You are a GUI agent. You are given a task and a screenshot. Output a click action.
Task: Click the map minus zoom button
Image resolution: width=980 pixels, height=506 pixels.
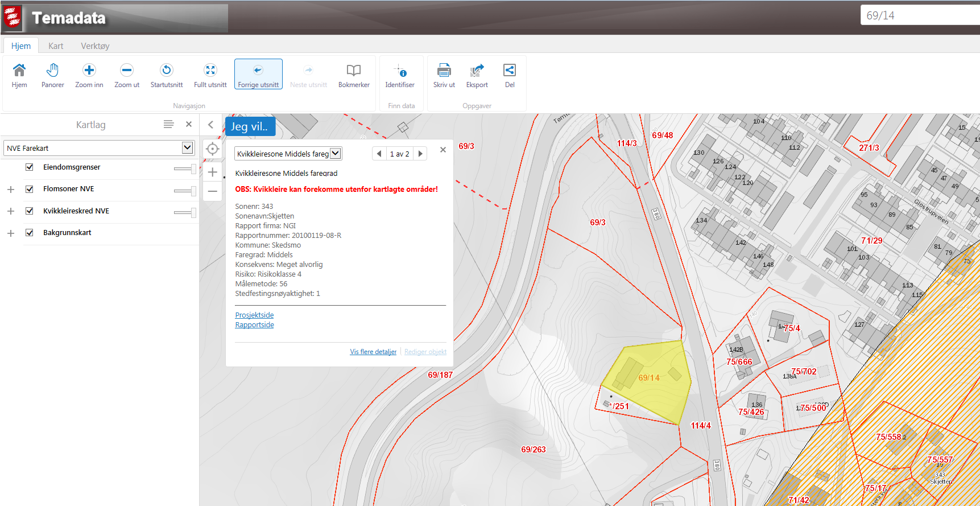click(213, 191)
